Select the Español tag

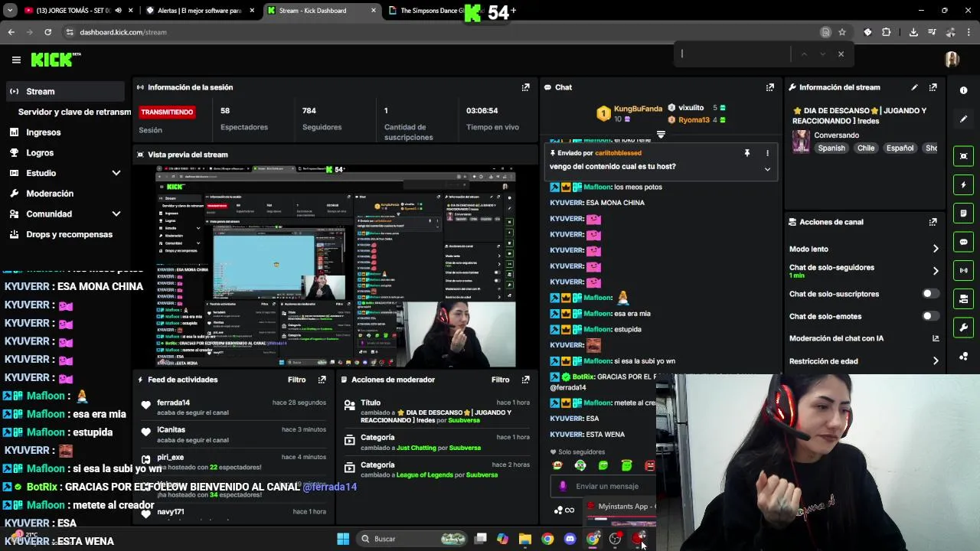900,148
